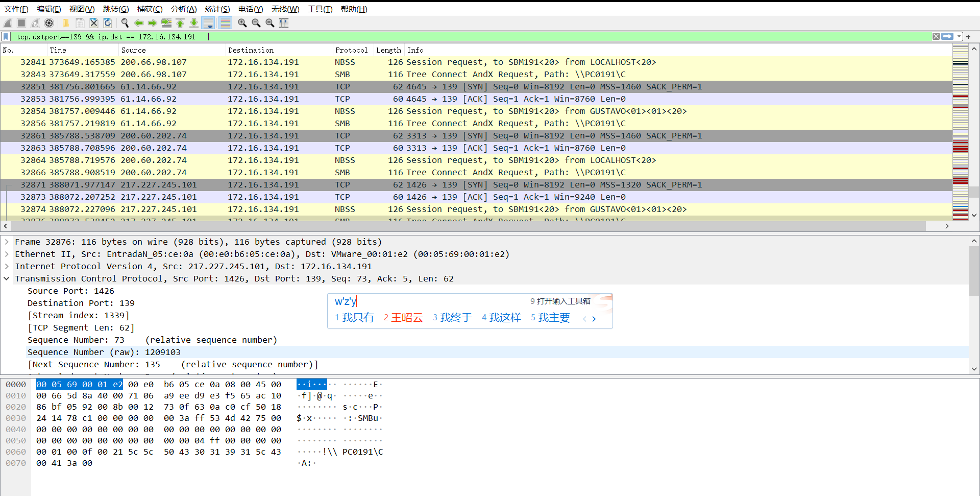Toggle packet list colorization
The image size is (980, 496).
pyautogui.click(x=225, y=23)
